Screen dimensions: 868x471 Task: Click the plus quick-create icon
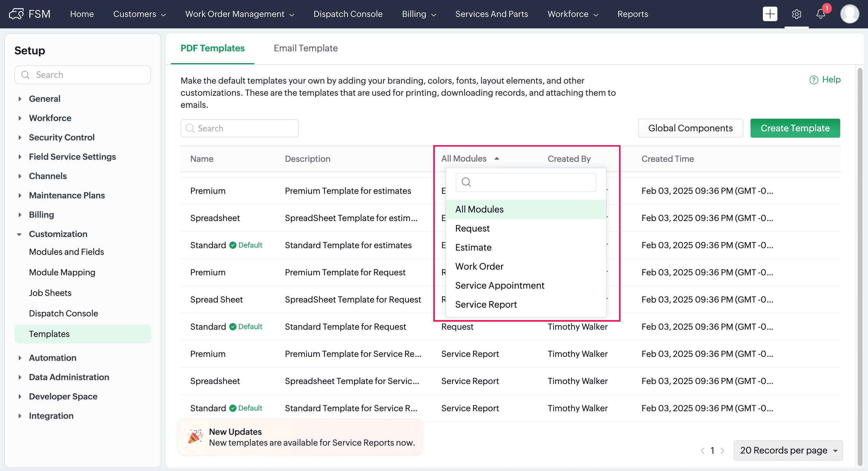(x=770, y=14)
